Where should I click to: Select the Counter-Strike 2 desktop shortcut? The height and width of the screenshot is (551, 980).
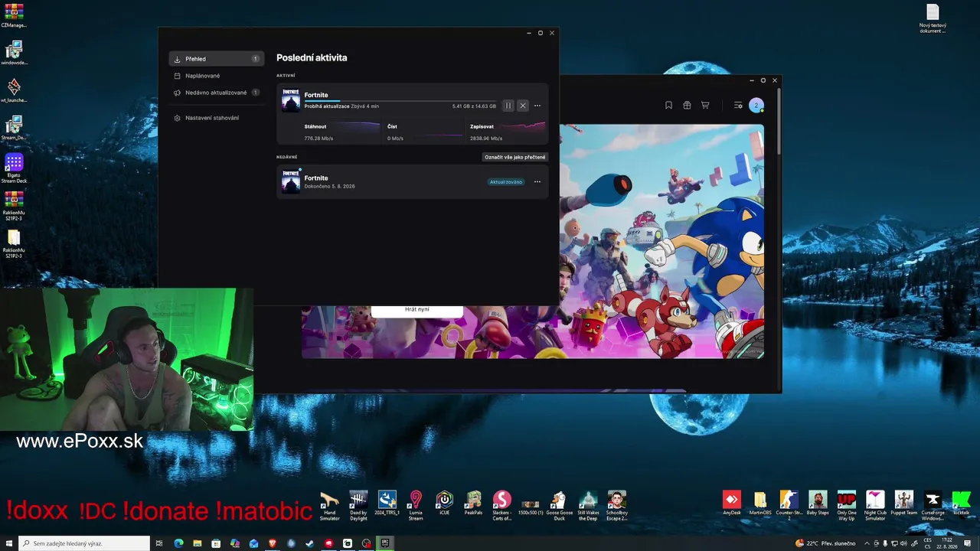coord(789,506)
